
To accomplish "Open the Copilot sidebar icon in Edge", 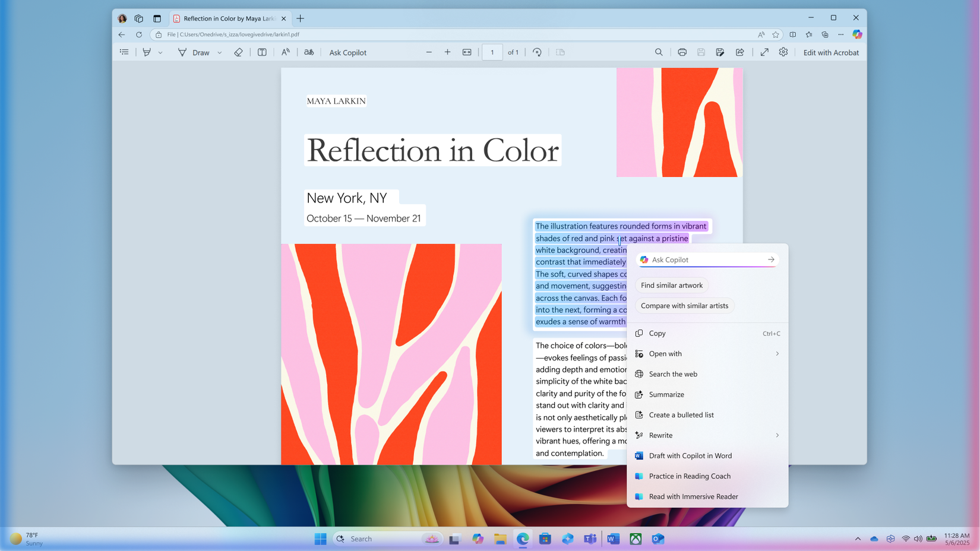I will (857, 34).
